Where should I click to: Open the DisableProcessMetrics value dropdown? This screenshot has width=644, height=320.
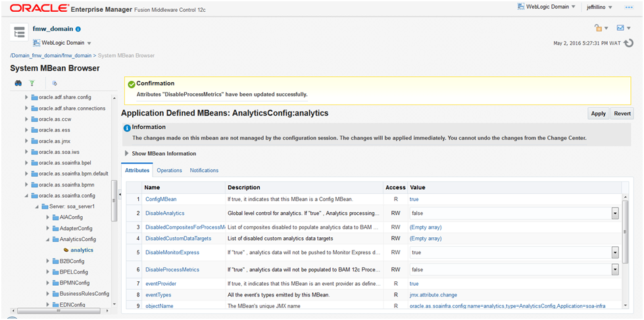(x=614, y=269)
